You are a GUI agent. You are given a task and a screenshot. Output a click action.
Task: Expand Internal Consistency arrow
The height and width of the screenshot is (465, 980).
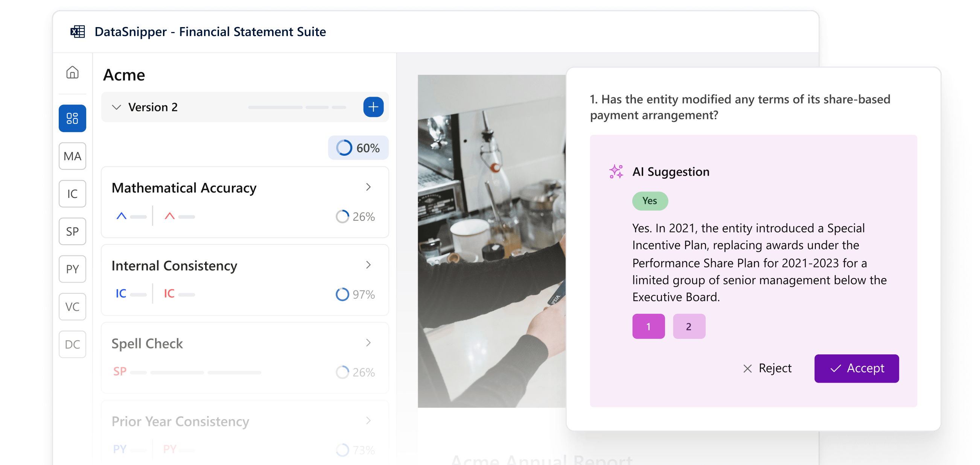coord(368,265)
